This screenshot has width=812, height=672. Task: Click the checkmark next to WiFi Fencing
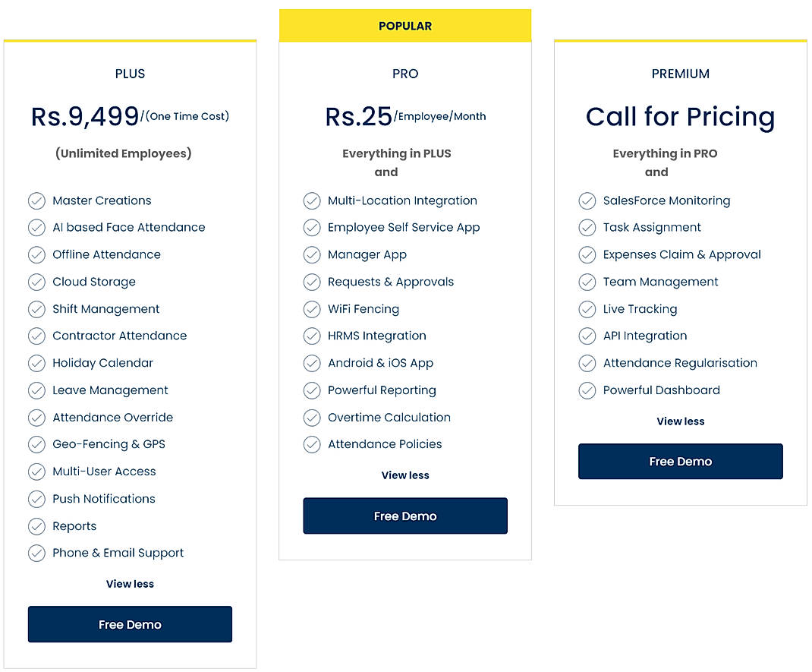[x=312, y=308]
